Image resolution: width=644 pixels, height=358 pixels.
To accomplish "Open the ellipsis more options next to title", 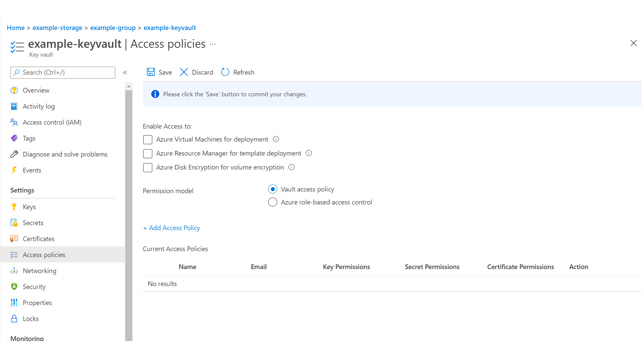I will click(213, 44).
